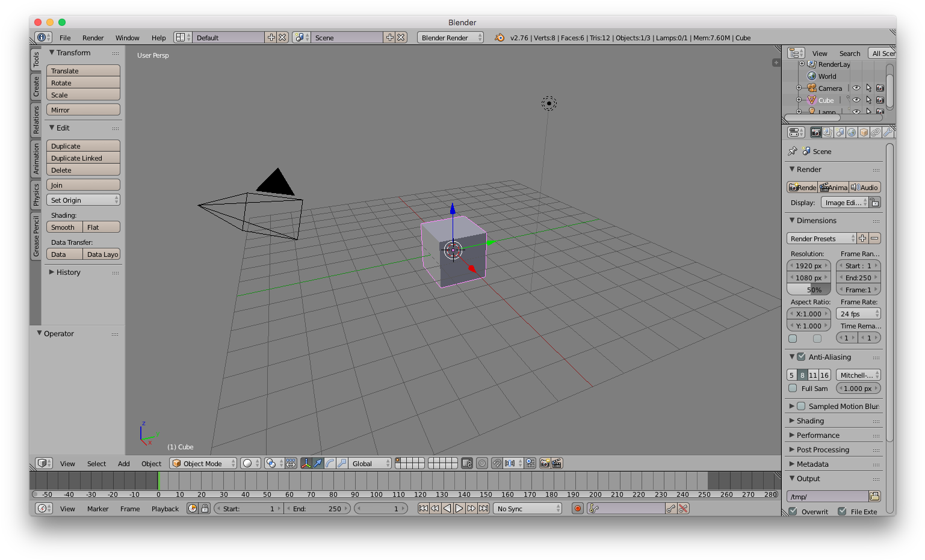Viewport: 925px width, 560px height.
Task: Expand the History panel
Action: point(68,272)
